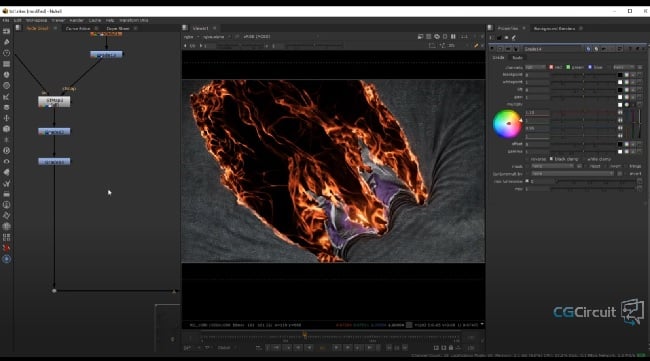Select the STMap node in node graph
The width and height of the screenshot is (650, 361).
[x=54, y=102]
